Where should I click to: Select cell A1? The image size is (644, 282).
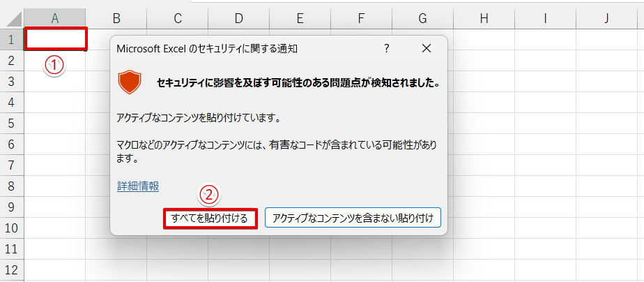pyautogui.click(x=55, y=39)
